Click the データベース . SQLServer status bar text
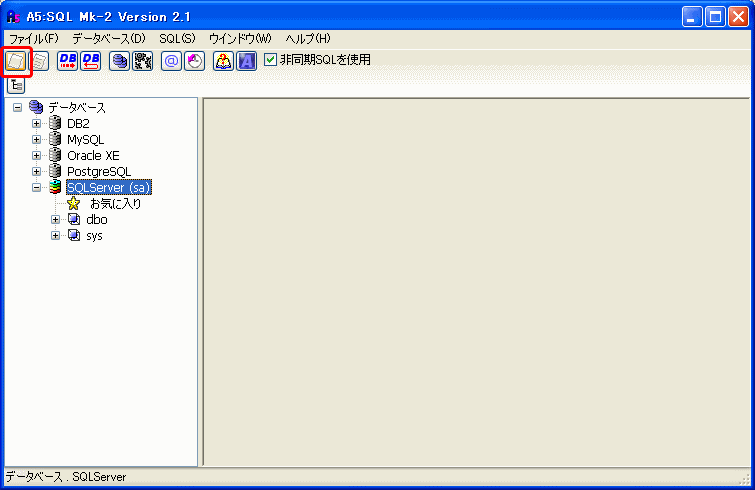 [66, 477]
